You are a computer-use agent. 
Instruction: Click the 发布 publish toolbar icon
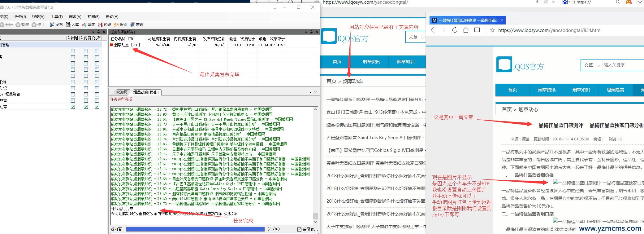tap(52, 25)
